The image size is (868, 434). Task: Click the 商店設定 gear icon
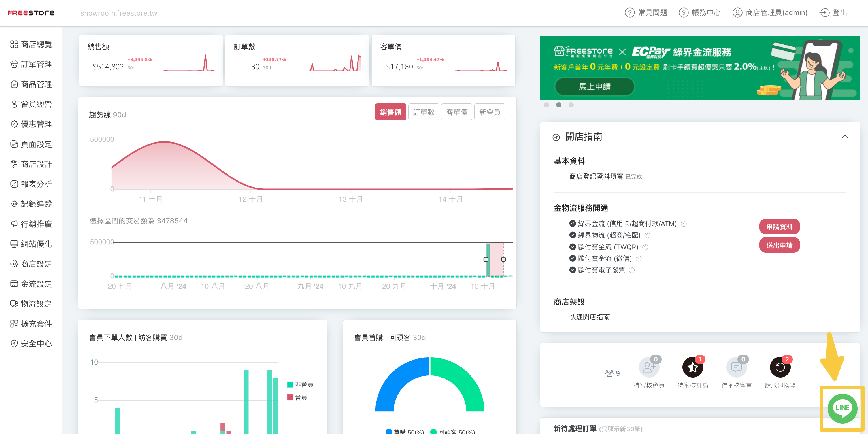tap(14, 264)
